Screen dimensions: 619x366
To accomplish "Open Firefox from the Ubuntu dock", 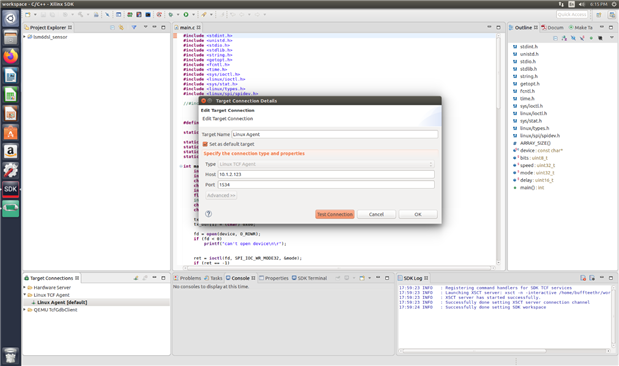I will pyautogui.click(x=11, y=56).
